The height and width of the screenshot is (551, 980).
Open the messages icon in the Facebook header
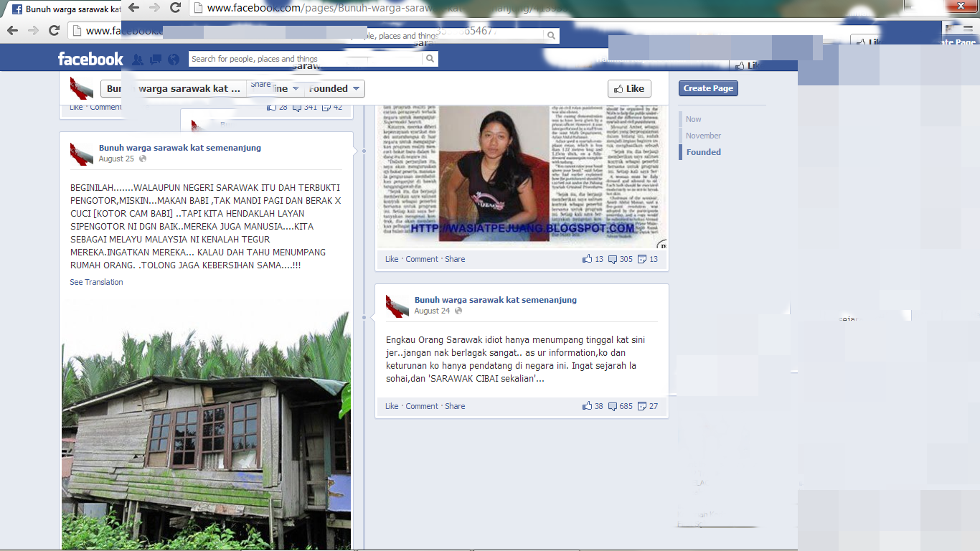click(x=155, y=60)
